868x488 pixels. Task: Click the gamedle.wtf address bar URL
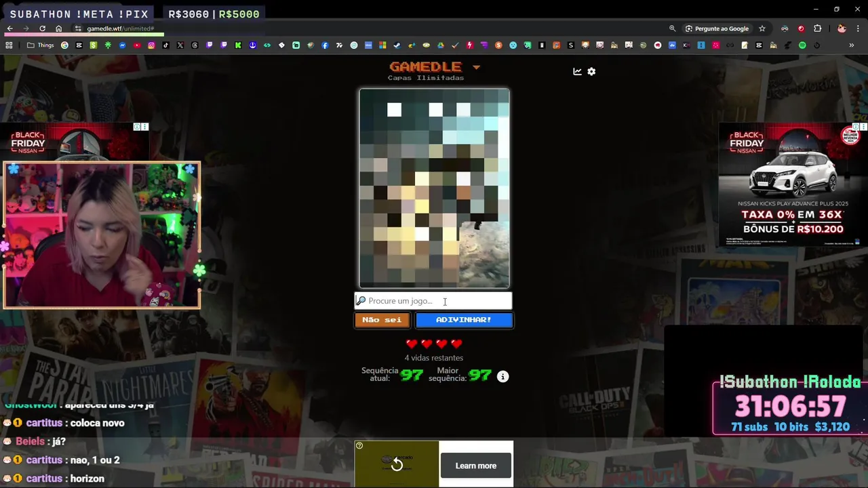pyautogui.click(x=121, y=28)
